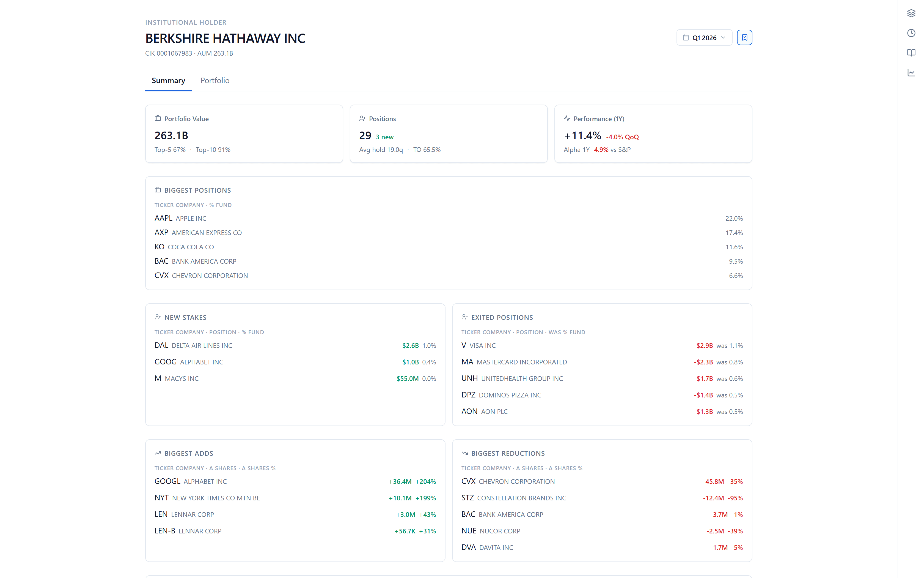The height and width of the screenshot is (578, 924).
Task: Open GOOG Alphabet Inc new stake
Action: (x=295, y=362)
